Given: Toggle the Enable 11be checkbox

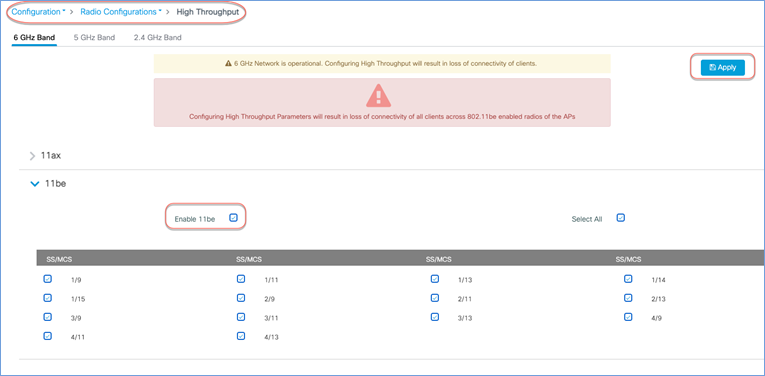Looking at the screenshot, I should (233, 218).
